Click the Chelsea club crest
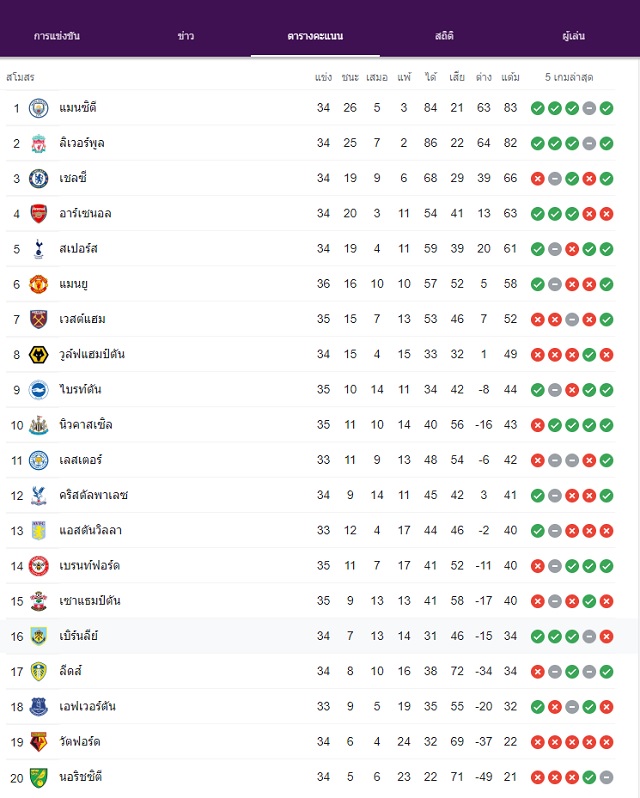The height and width of the screenshot is (798, 640). pos(39,179)
